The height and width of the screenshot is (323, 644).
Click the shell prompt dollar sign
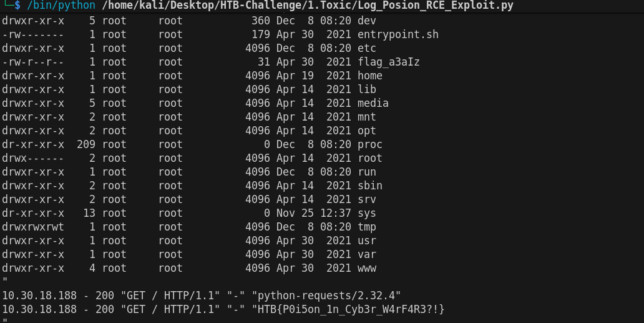[x=18, y=6]
